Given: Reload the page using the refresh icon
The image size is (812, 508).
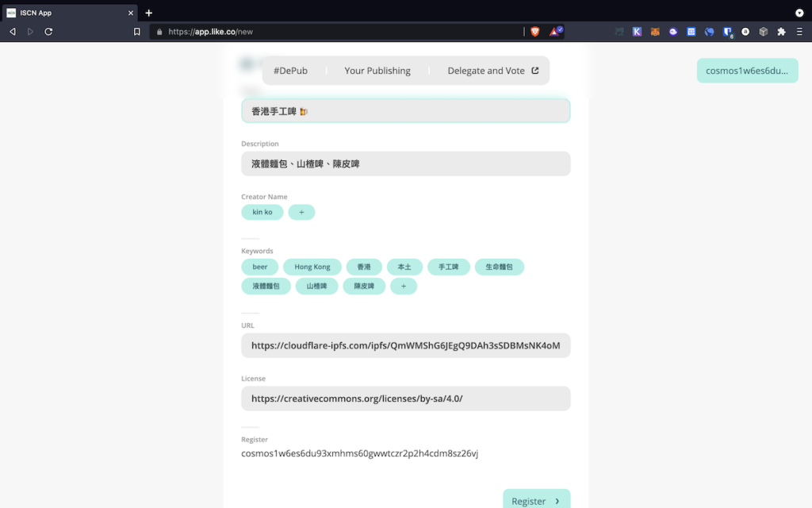Looking at the screenshot, I should pos(50,31).
